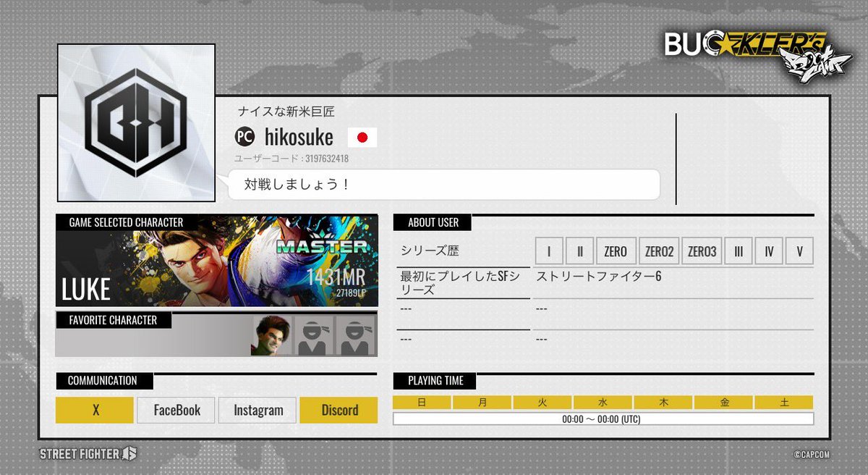This screenshot has height=475, width=868.
Task: Toggle series history IV box
Action: pyautogui.click(x=769, y=251)
